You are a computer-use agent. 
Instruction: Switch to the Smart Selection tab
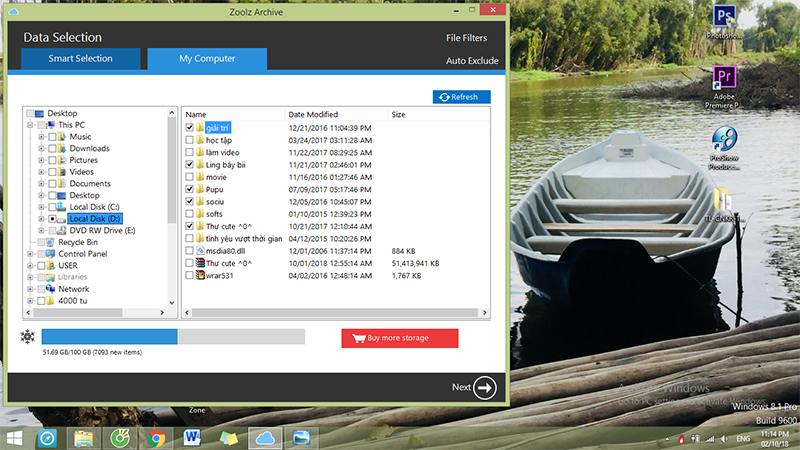(x=81, y=59)
